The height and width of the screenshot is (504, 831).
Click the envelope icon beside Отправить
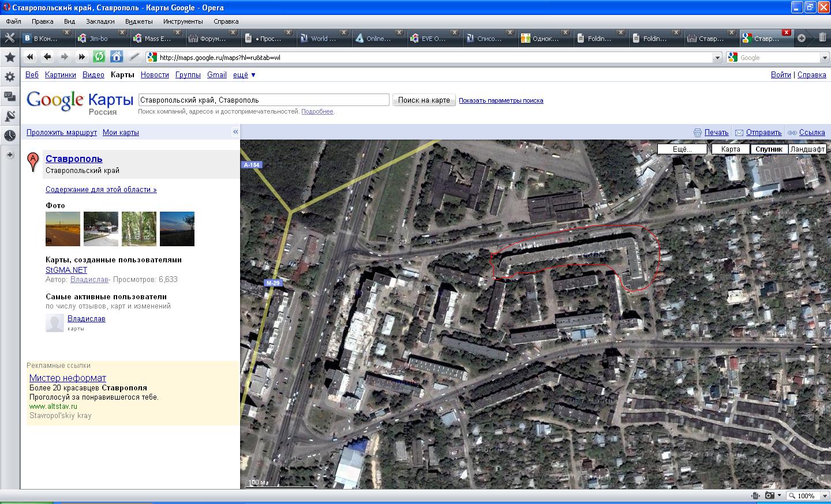[739, 133]
